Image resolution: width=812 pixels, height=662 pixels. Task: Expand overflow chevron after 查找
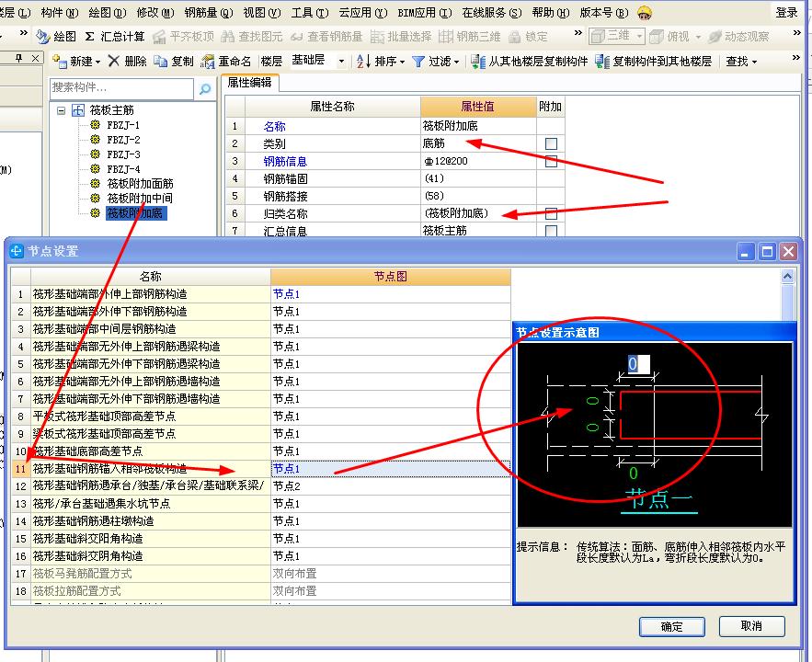(796, 57)
